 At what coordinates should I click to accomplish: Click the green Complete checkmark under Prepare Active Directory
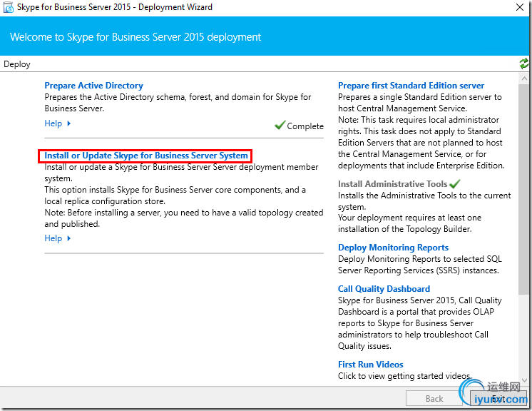coord(280,126)
